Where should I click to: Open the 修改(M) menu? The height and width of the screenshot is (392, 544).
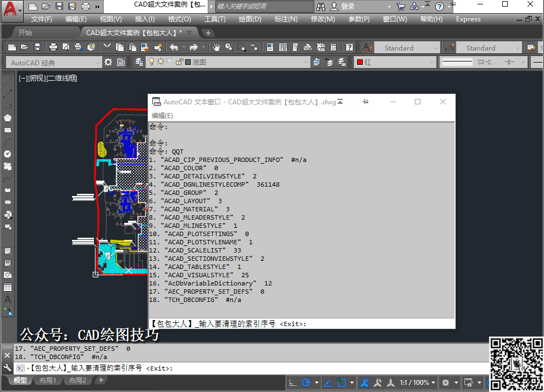click(323, 19)
